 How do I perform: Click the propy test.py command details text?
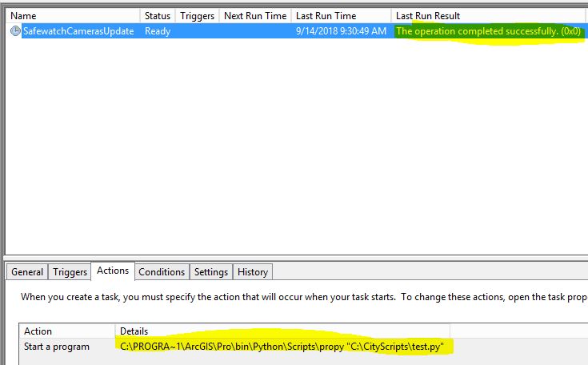[x=282, y=347]
